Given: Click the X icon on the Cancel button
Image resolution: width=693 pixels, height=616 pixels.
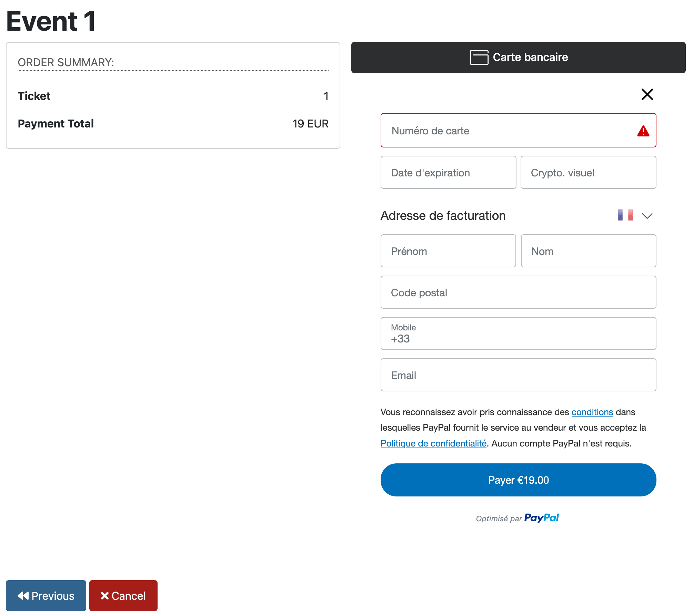Looking at the screenshot, I should point(104,596).
